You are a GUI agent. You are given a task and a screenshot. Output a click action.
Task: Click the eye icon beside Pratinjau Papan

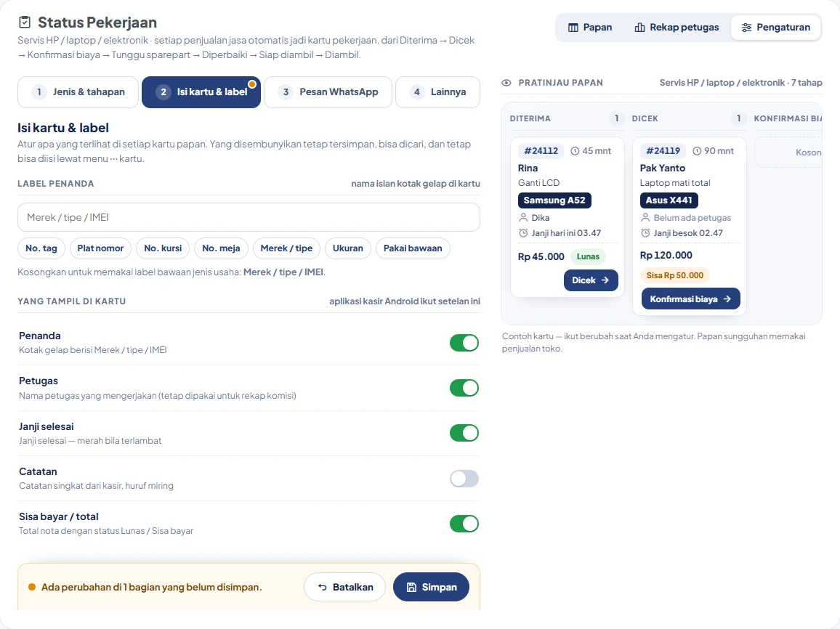click(506, 83)
